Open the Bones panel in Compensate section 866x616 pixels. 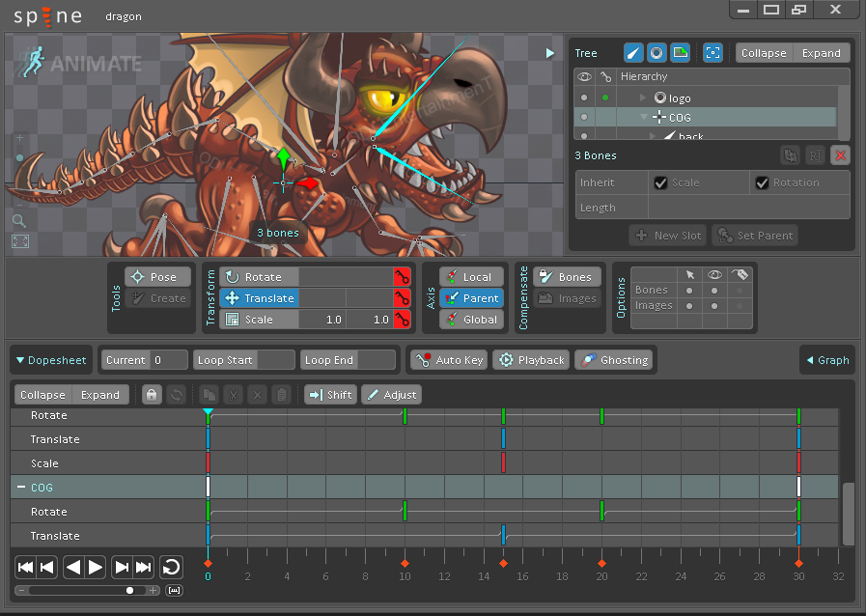[x=567, y=277]
